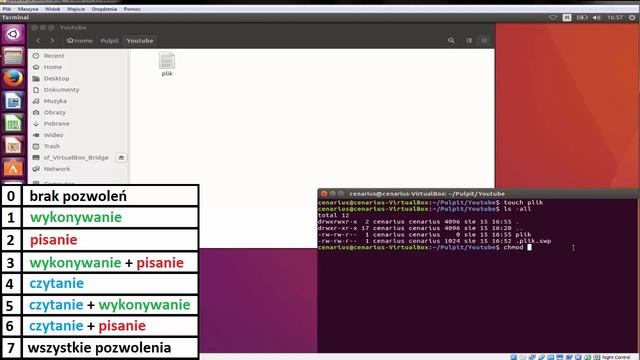Viewport: 640px width, 360px height.
Task: Click the search icon in Files toolbar
Action: [451, 40]
